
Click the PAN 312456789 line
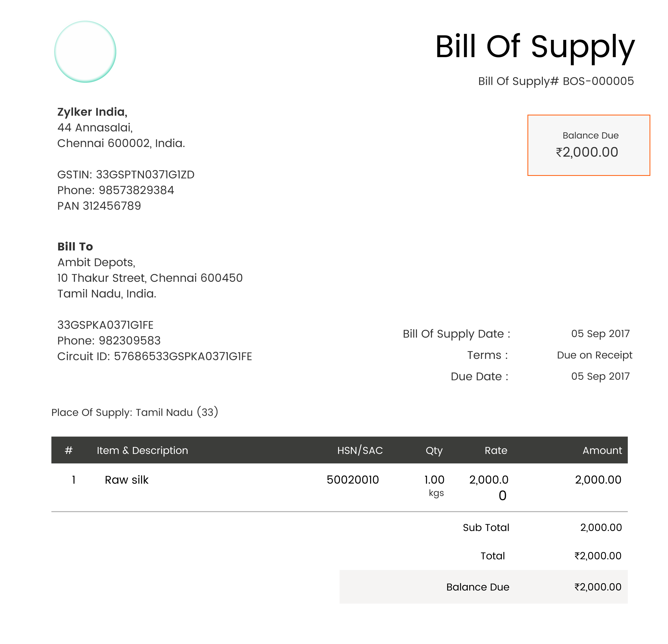(x=99, y=206)
